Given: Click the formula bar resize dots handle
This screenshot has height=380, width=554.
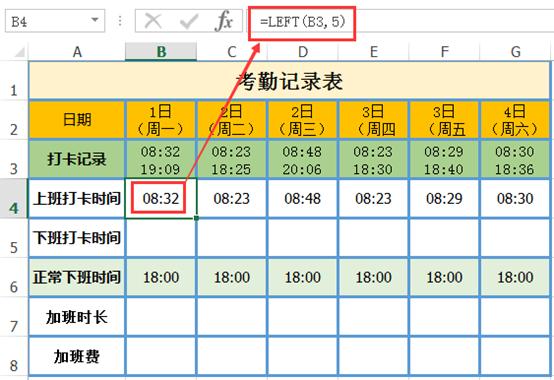Looking at the screenshot, I should 120,21.
